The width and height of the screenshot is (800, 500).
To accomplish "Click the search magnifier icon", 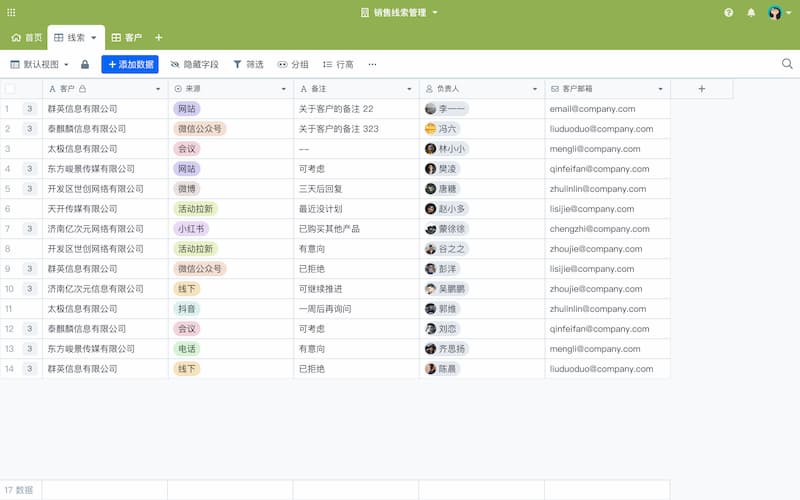I will 787,64.
